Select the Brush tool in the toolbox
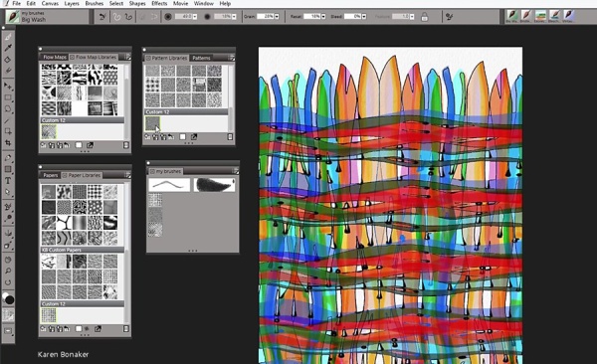This screenshot has width=597, height=364. coord(8,37)
